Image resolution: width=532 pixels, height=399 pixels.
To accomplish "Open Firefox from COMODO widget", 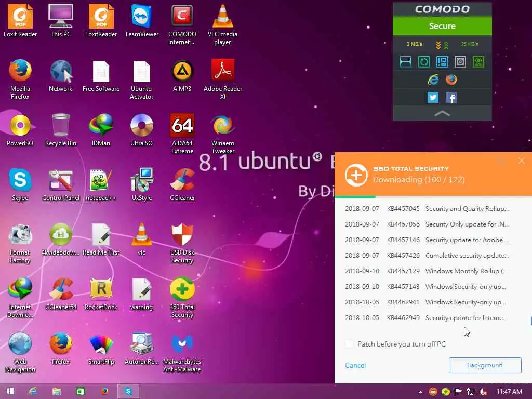I will pos(451,79).
